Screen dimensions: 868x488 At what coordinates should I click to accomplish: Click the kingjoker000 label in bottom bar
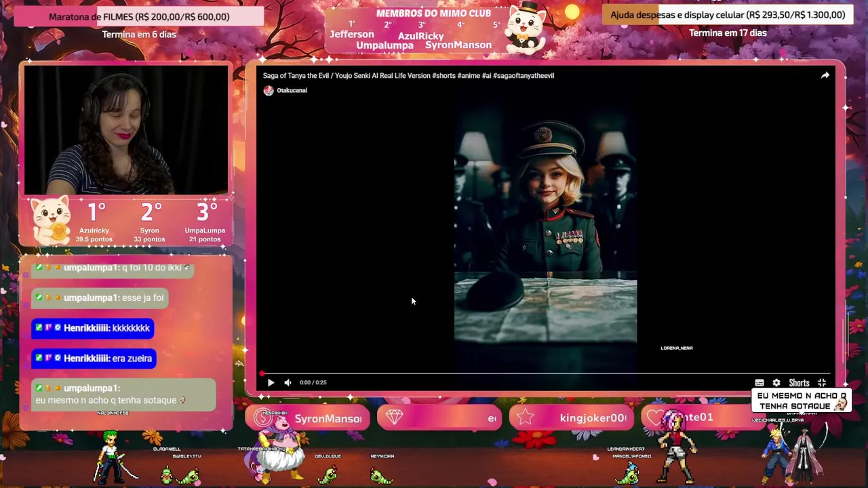(593, 418)
